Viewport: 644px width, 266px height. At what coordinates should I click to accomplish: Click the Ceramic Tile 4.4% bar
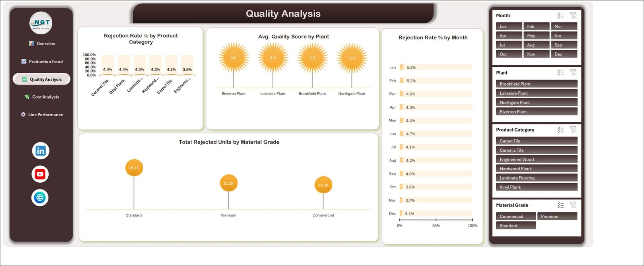coord(107,75)
